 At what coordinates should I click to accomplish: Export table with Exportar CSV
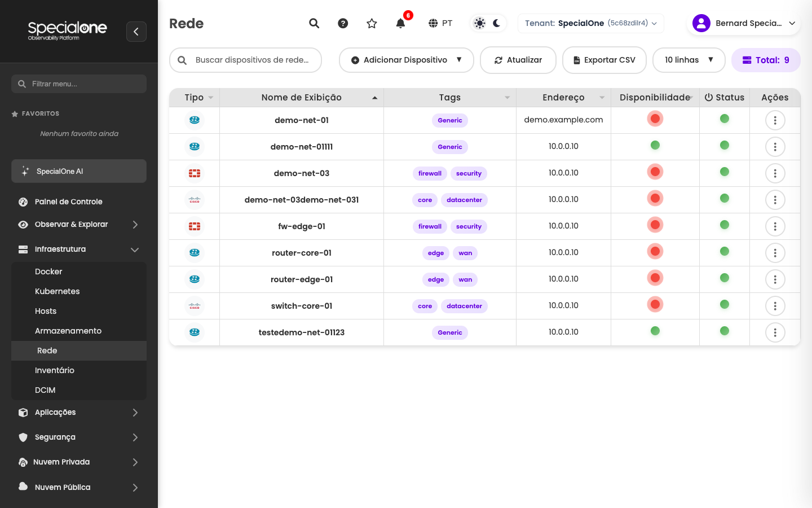point(604,60)
